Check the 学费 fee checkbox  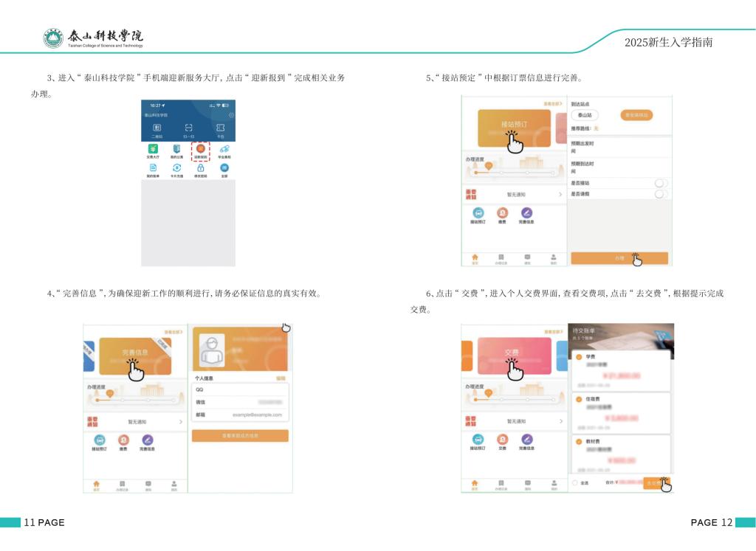tap(579, 357)
